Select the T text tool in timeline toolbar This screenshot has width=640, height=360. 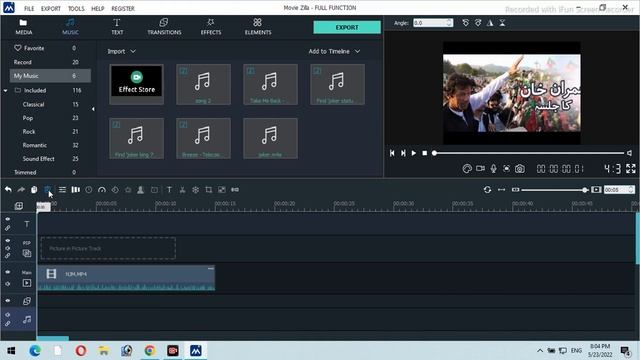(169, 190)
